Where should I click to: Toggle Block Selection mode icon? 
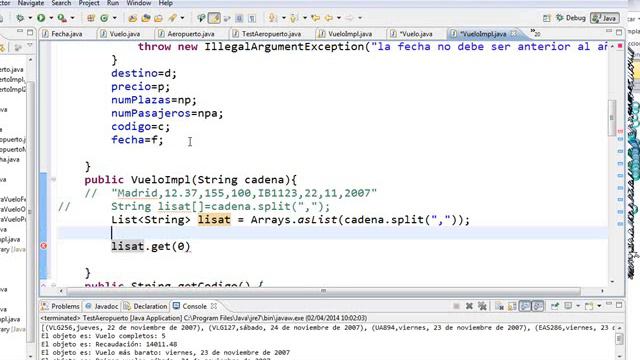[x=240, y=18]
